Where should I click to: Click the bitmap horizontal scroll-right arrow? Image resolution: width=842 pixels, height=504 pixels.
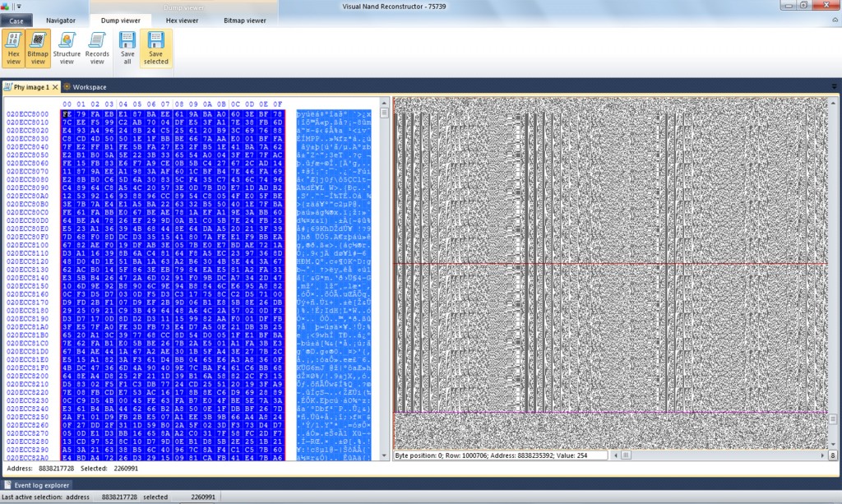pos(822,455)
